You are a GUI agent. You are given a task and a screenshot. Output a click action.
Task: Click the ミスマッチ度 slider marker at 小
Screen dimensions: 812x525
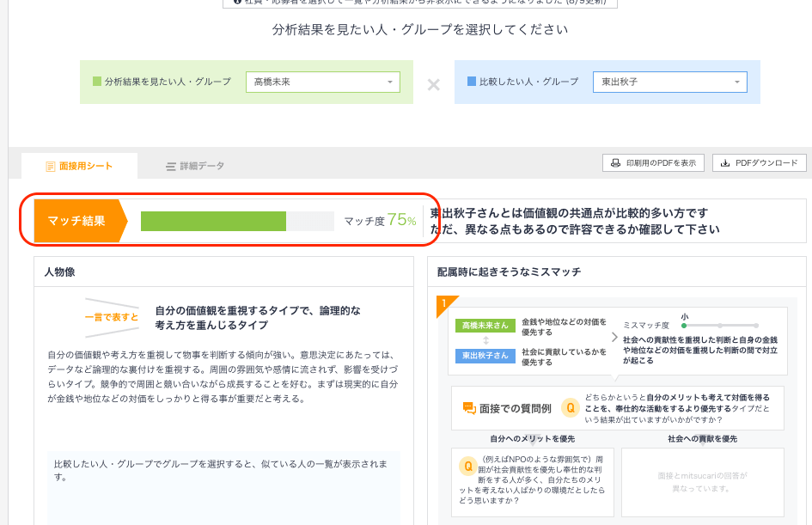click(685, 327)
